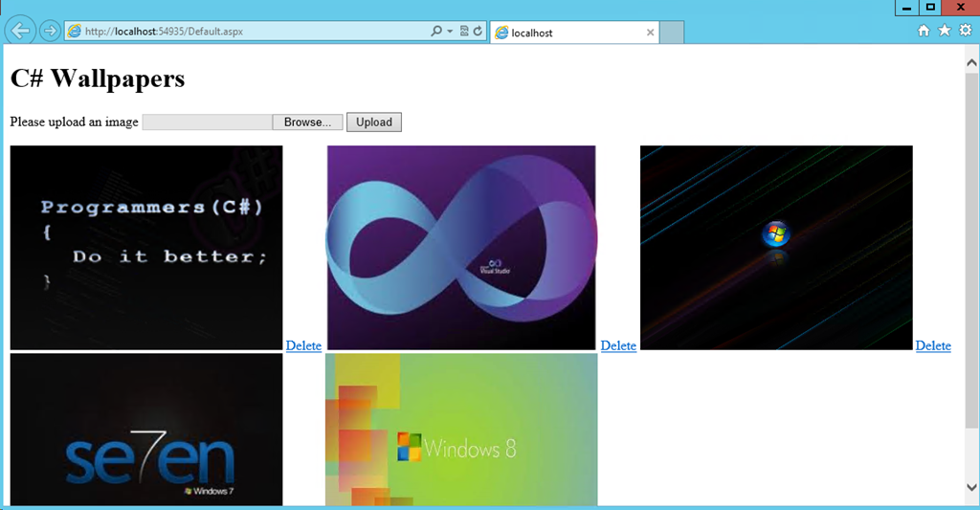
Task: Click the file path upload text field
Action: coord(208,122)
